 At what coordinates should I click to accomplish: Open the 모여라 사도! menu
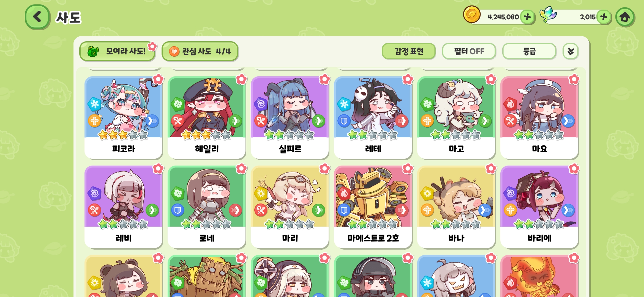coord(118,51)
